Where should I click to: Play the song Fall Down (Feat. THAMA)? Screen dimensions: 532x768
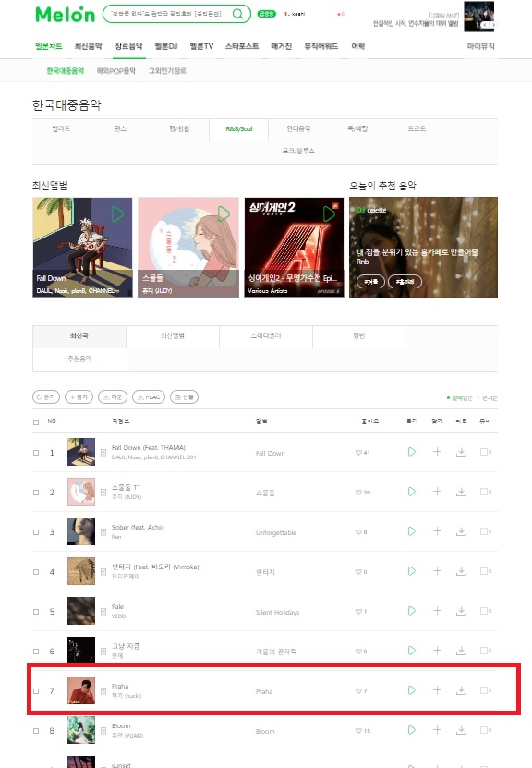click(x=412, y=452)
